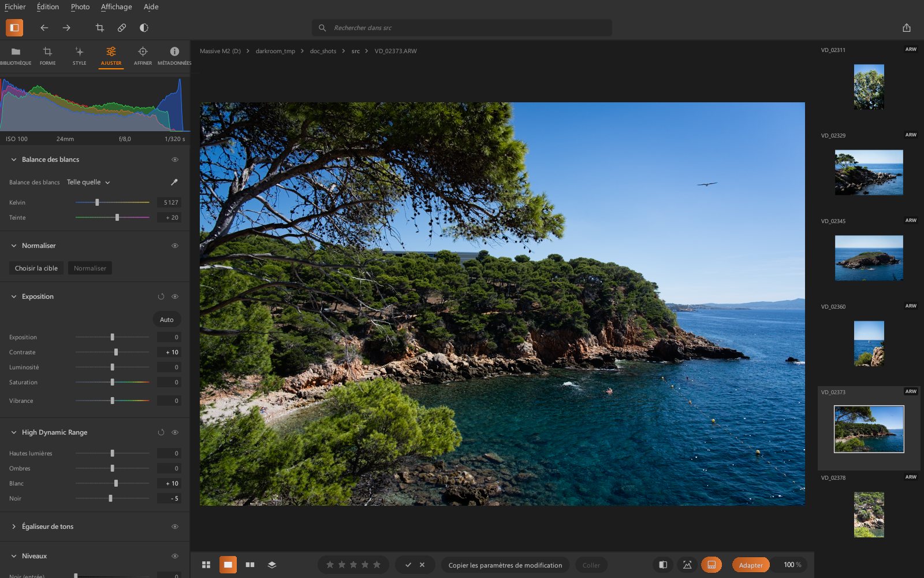Open the Fichier menu

click(x=15, y=7)
